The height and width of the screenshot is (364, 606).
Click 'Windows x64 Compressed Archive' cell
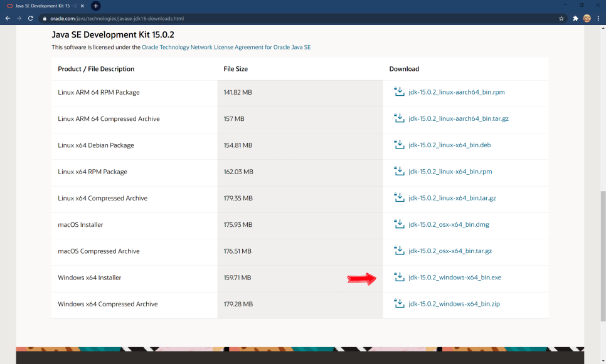(x=107, y=304)
